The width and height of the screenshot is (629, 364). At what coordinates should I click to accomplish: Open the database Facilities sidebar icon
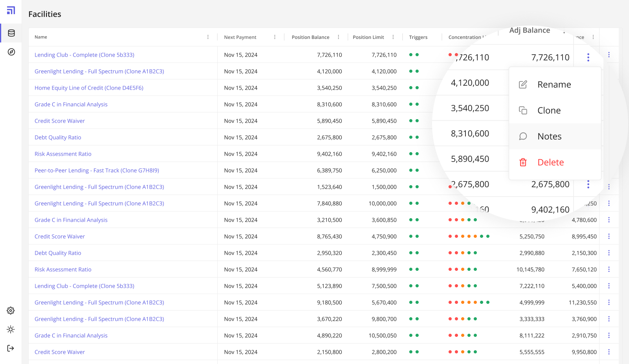coord(11,33)
